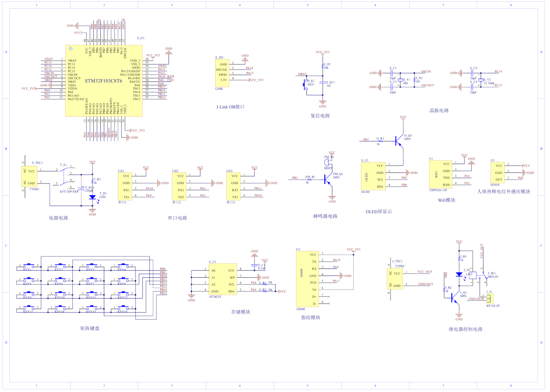Click the '串口电路' caption

coord(177,218)
